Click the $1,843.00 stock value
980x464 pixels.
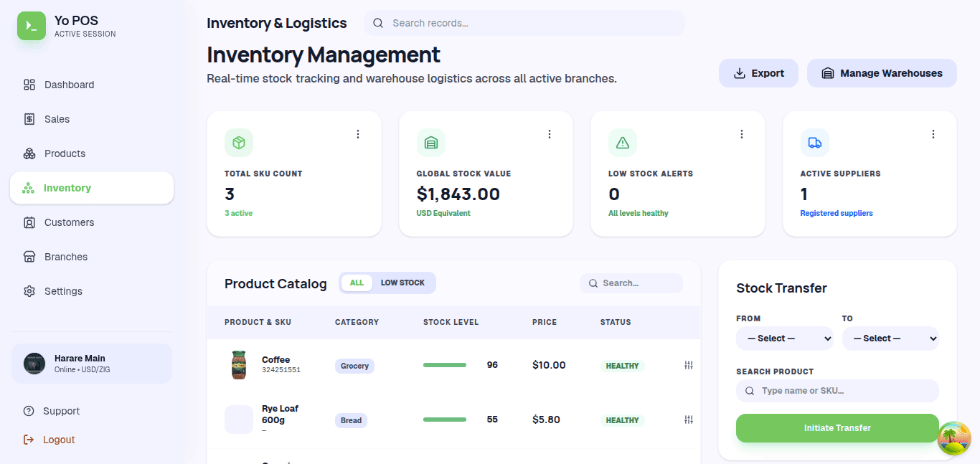click(x=458, y=194)
